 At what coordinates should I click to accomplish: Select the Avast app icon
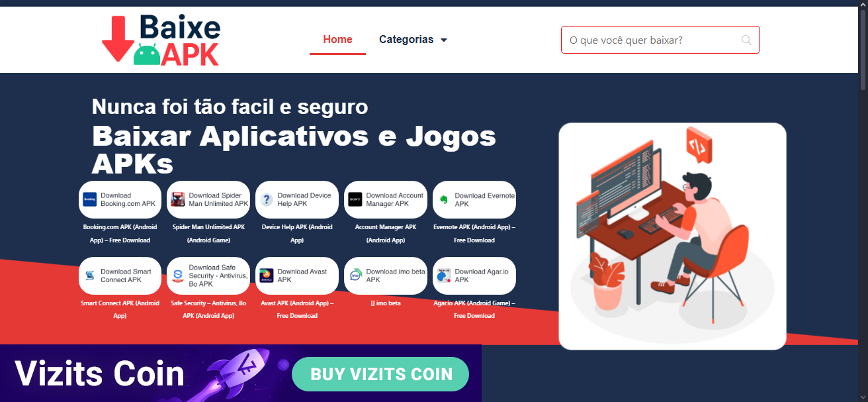(267, 276)
